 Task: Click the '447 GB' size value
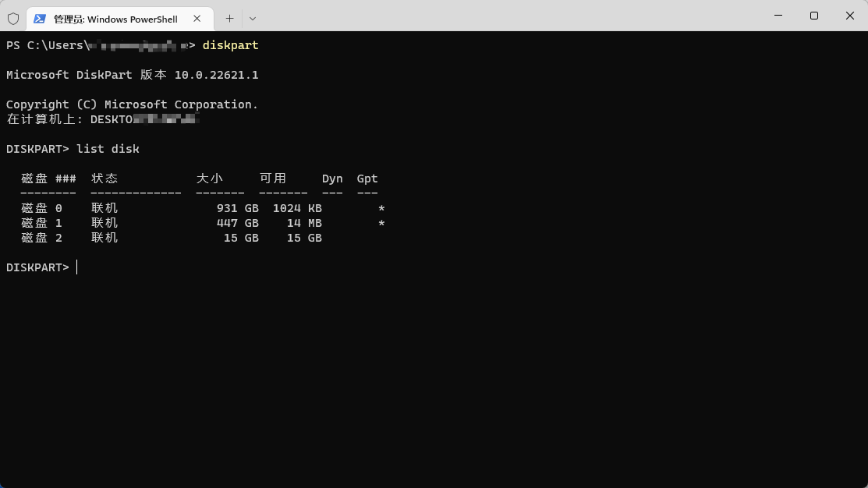[238, 223]
